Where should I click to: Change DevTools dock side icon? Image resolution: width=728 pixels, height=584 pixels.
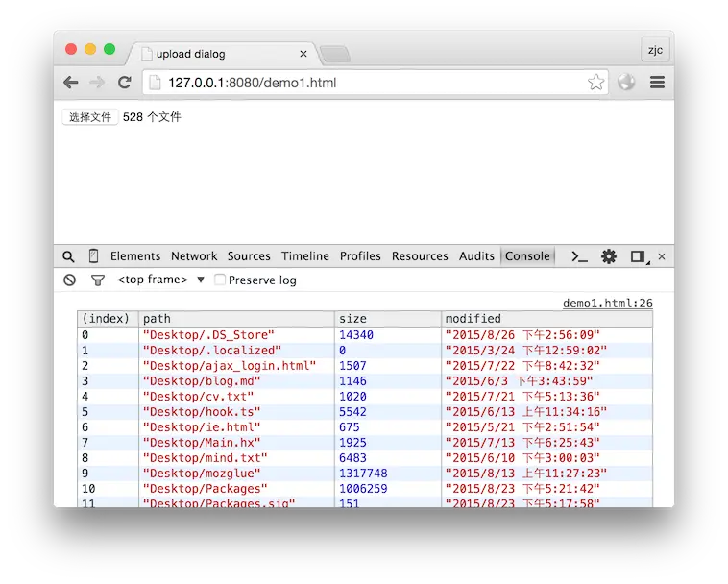[639, 256]
